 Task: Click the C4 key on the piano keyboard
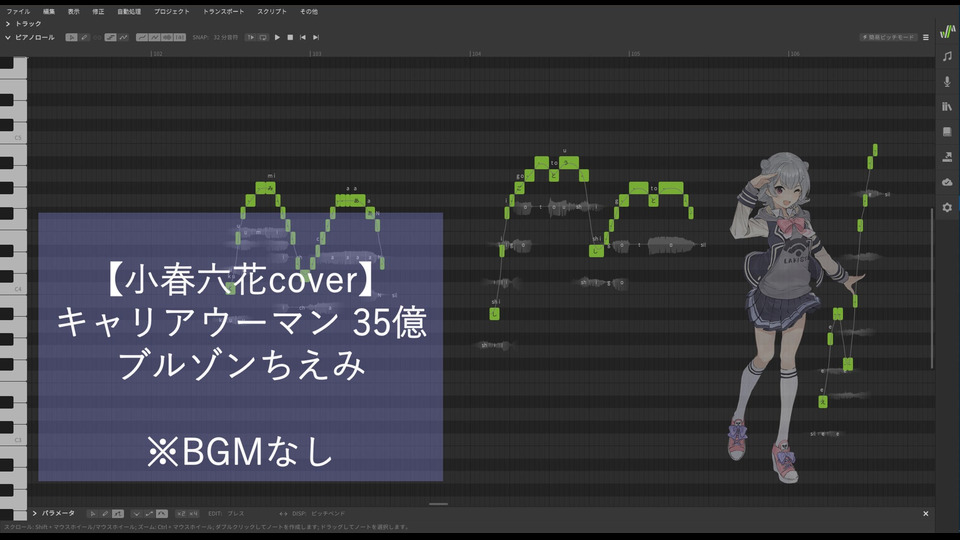13,288
